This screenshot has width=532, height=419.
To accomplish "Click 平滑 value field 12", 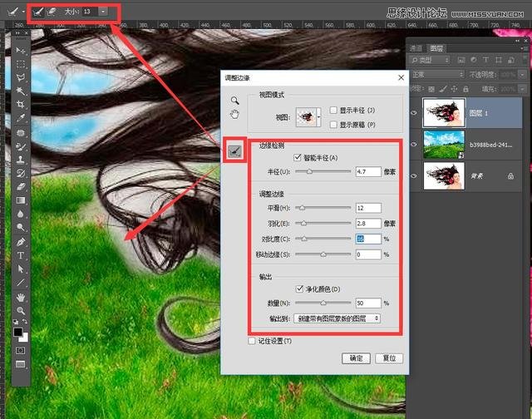I will pyautogui.click(x=368, y=208).
